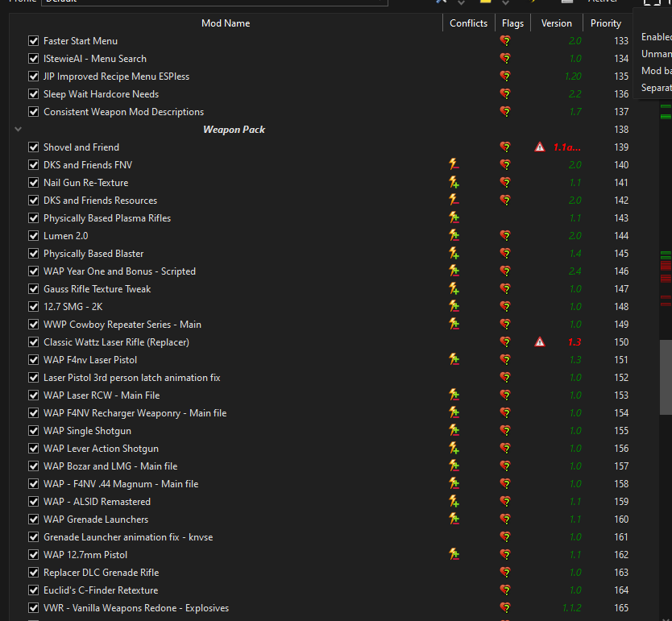This screenshot has width=672, height=621.
Task: Click the flag icon for IStewieAI - Menu Search
Action: (506, 58)
